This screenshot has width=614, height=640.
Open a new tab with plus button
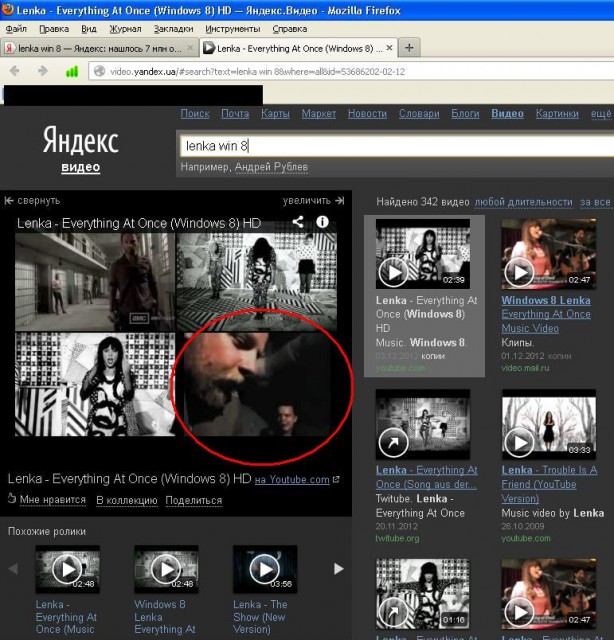click(x=409, y=48)
